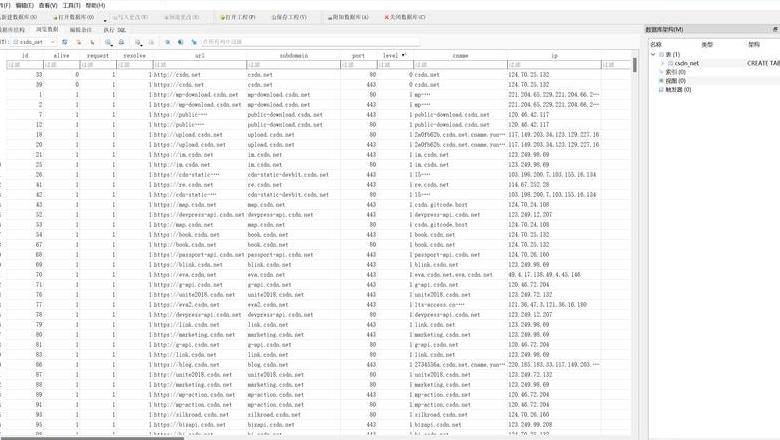The width and height of the screenshot is (780, 440).
Task: Save table as displayed icon
Action: 108,42
